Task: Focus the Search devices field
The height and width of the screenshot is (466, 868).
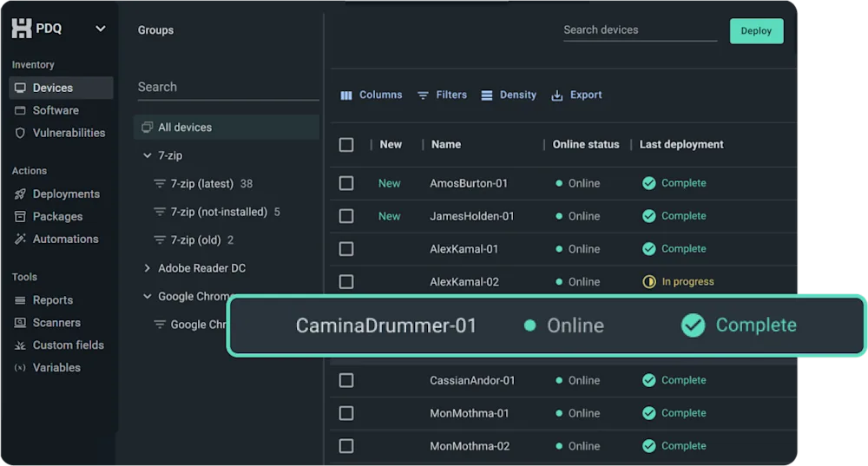Action: tap(640, 30)
